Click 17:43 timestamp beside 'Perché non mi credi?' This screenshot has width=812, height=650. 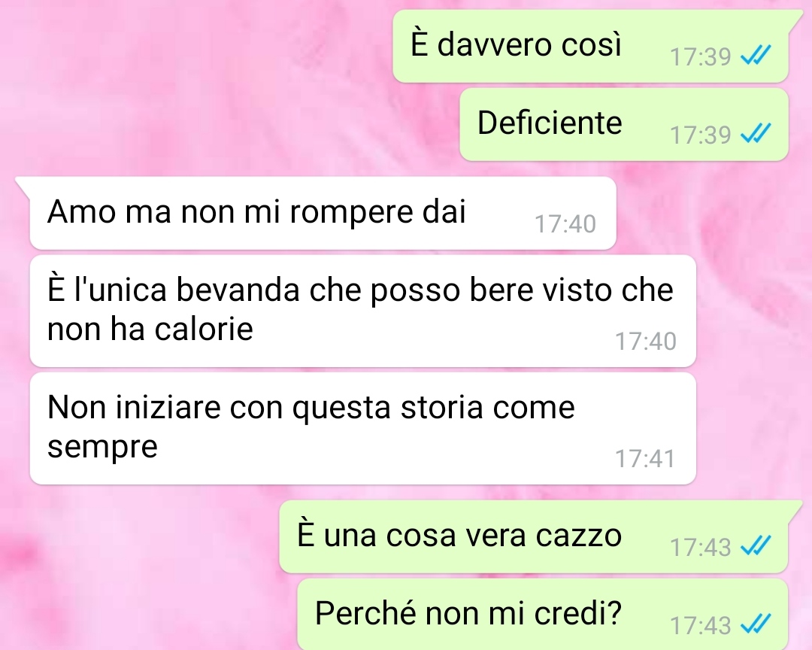click(x=701, y=625)
